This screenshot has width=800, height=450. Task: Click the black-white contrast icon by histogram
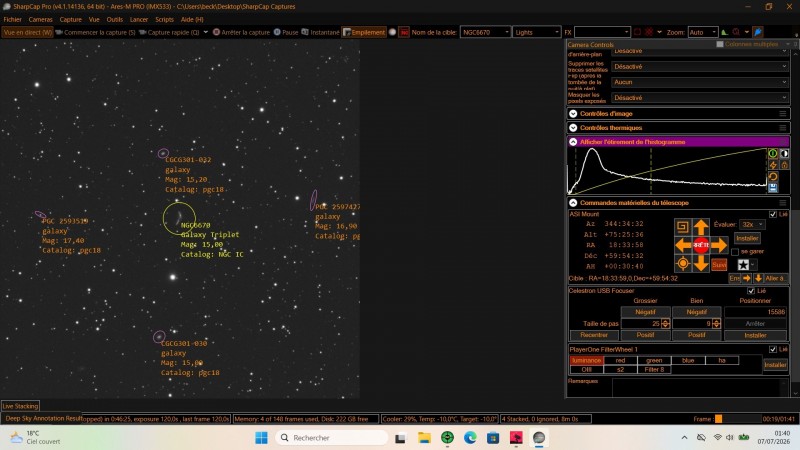pos(785,153)
